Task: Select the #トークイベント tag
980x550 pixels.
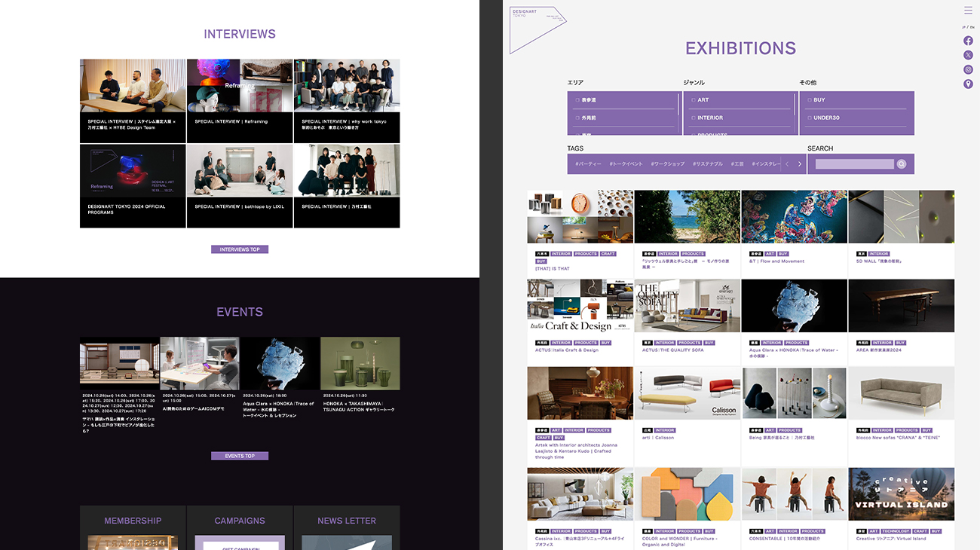Action: [x=626, y=164]
